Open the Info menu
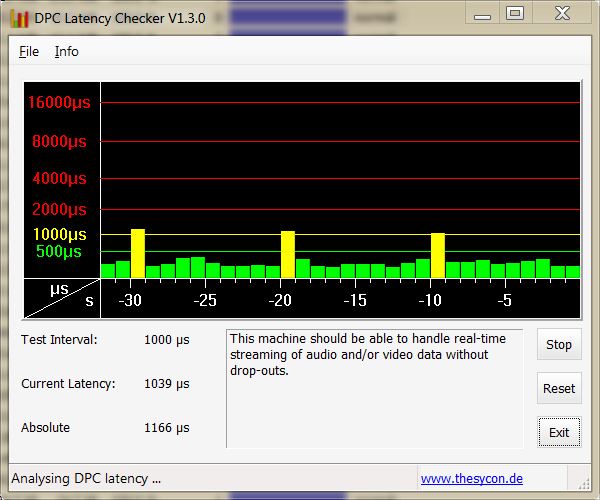 point(67,51)
